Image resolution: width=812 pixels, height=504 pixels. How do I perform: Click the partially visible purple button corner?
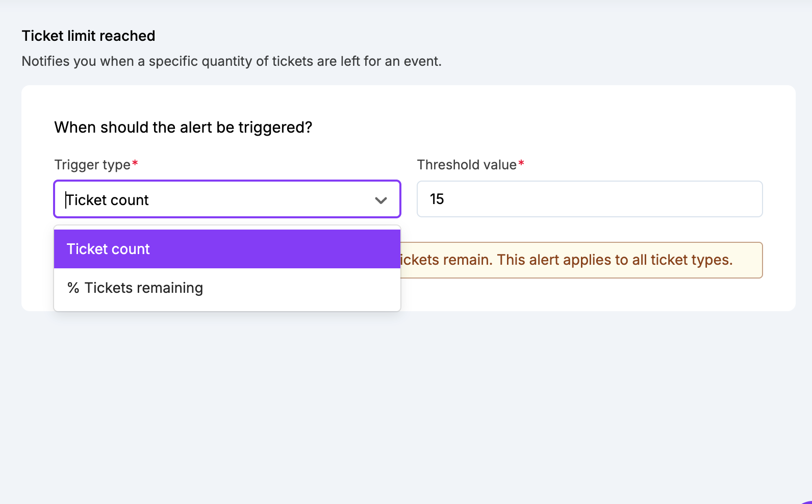[x=807, y=501]
